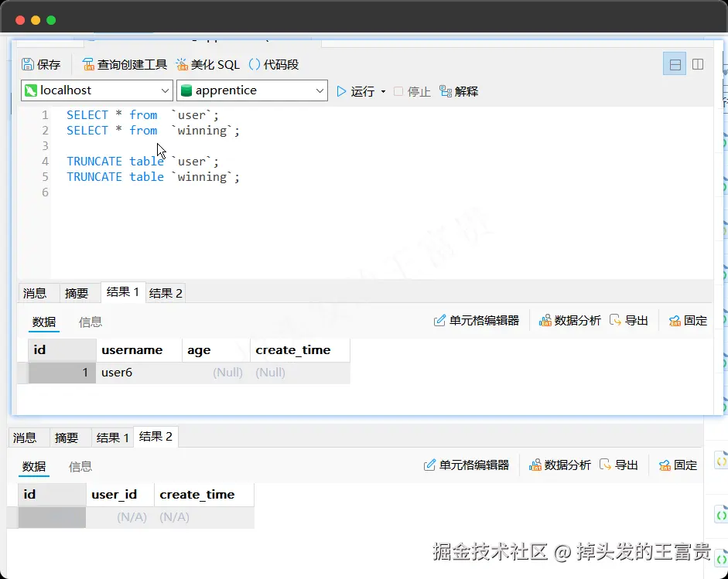Click the green maximize window button

click(x=52, y=20)
